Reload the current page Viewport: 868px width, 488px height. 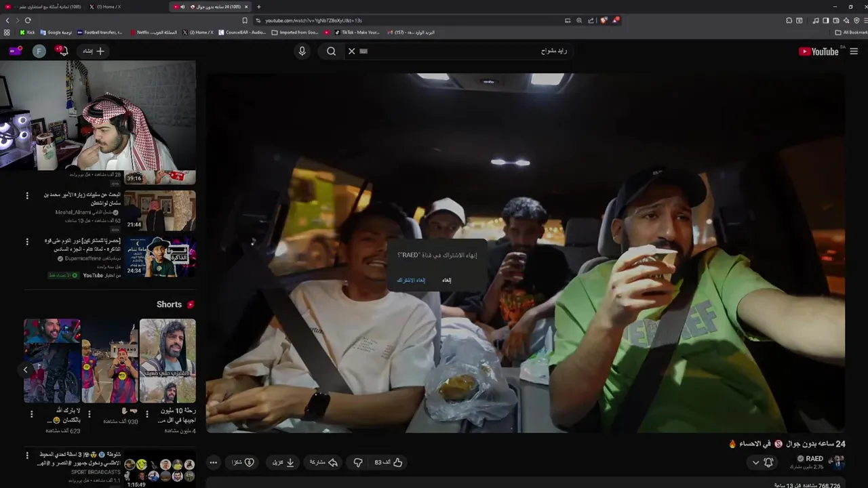click(28, 20)
